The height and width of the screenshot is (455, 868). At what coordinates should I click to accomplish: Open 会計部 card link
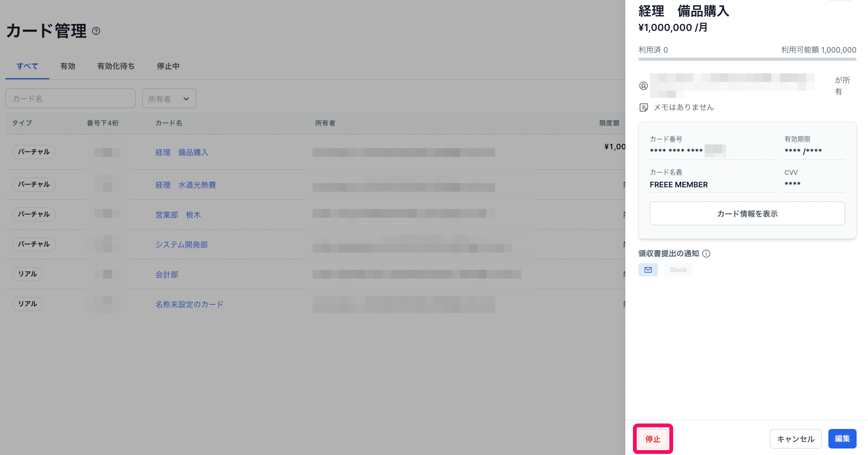[167, 275]
